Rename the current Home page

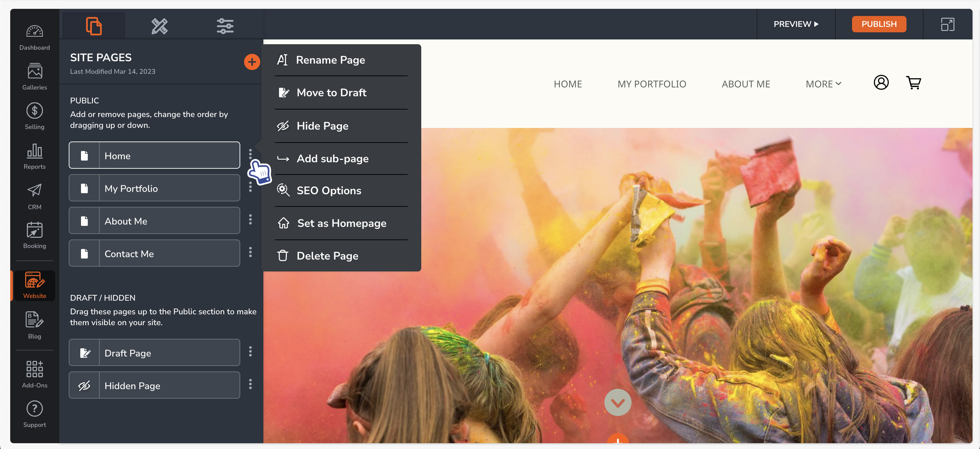pyautogui.click(x=331, y=59)
